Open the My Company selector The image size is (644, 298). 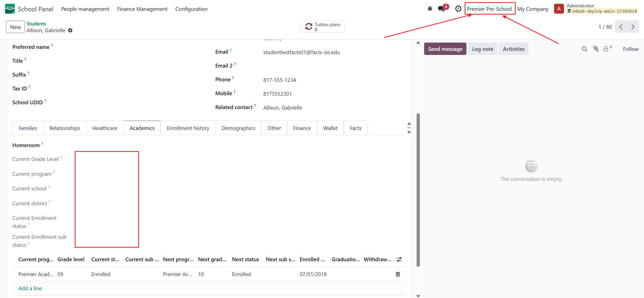(533, 9)
